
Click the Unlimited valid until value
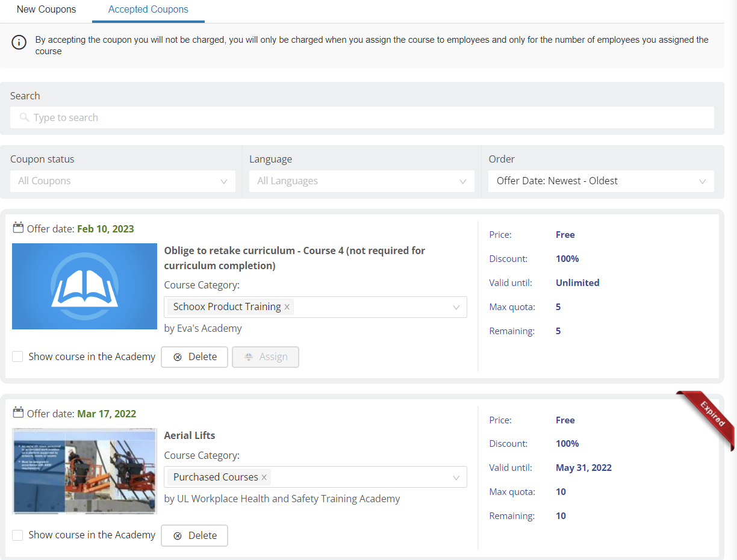coord(577,282)
